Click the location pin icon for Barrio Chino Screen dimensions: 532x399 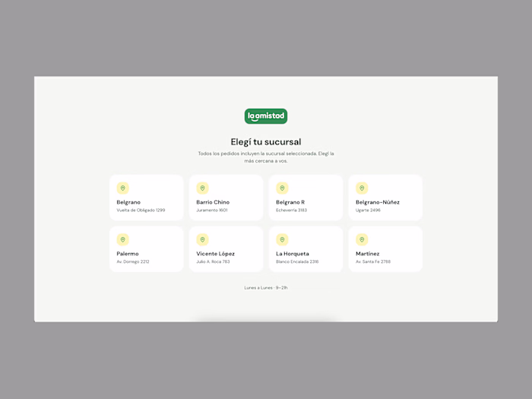pos(203,188)
